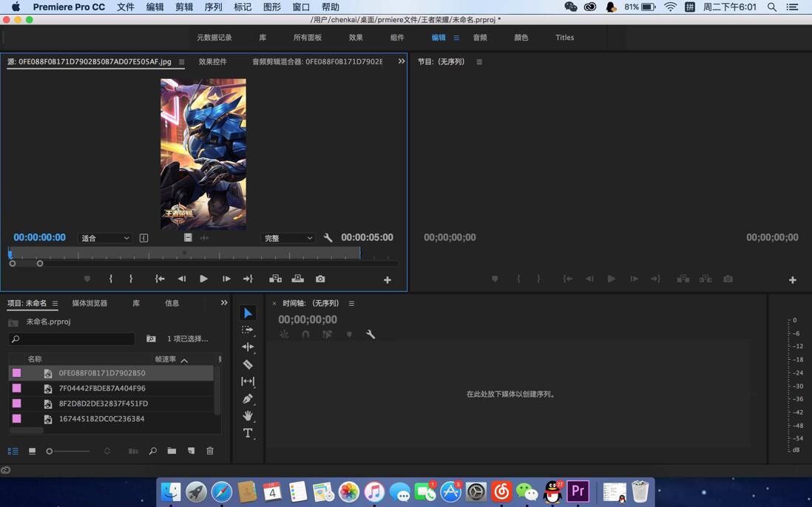Select the Pen tool in the tools panel
Screen dimensions: 812x507
(248, 398)
